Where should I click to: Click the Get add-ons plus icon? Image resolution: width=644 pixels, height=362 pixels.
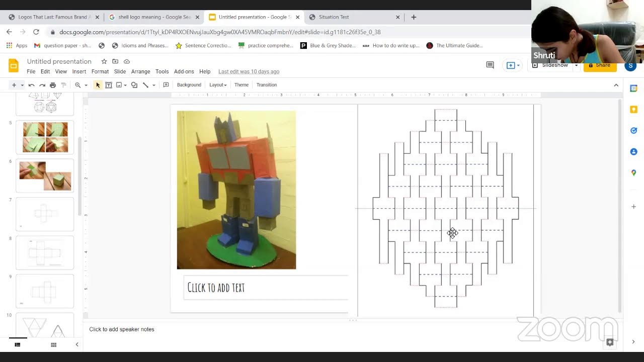pyautogui.click(x=633, y=207)
